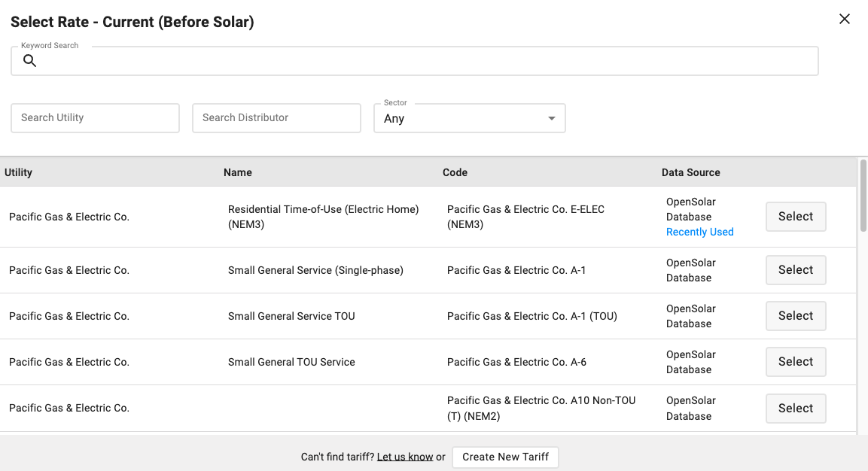Viewport: 868px width, 471px height.
Task: Select the A10 Non-TOU (T) rate
Action: (x=796, y=409)
